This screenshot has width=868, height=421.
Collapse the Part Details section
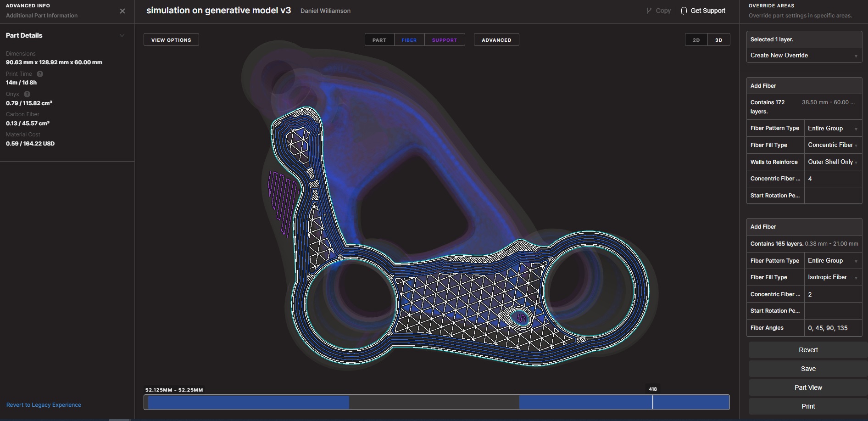pyautogui.click(x=122, y=35)
